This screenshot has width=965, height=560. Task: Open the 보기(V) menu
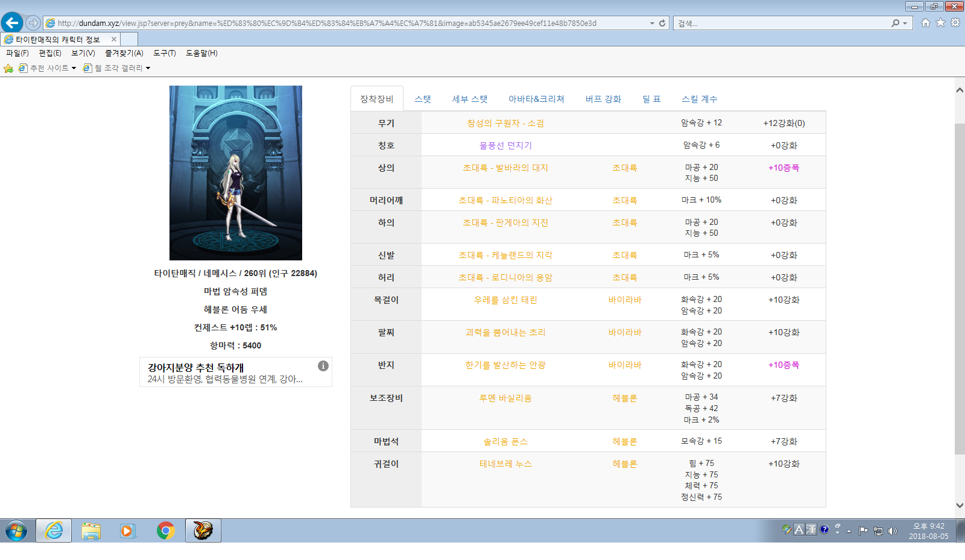click(83, 53)
